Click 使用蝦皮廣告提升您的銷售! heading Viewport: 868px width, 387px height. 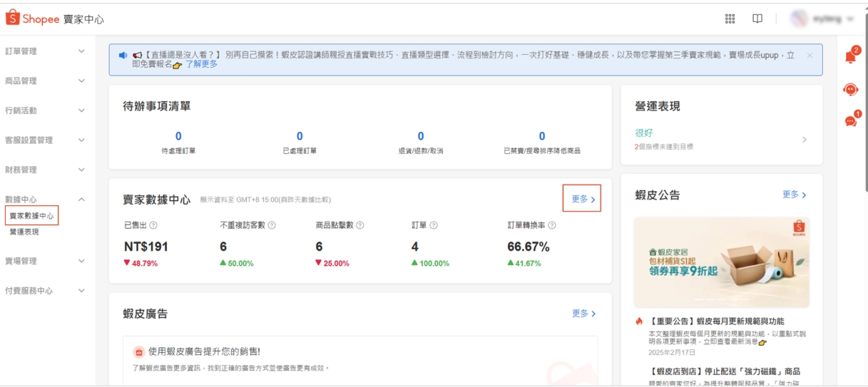[204, 351]
